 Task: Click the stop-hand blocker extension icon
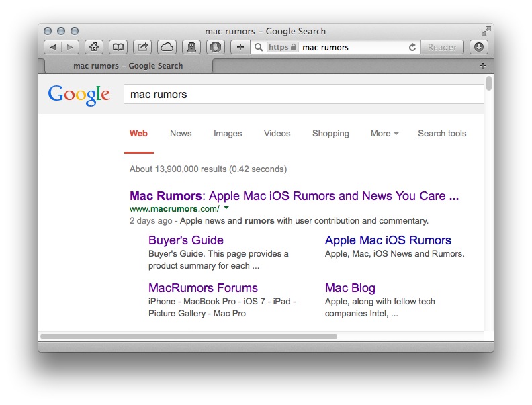coord(216,47)
